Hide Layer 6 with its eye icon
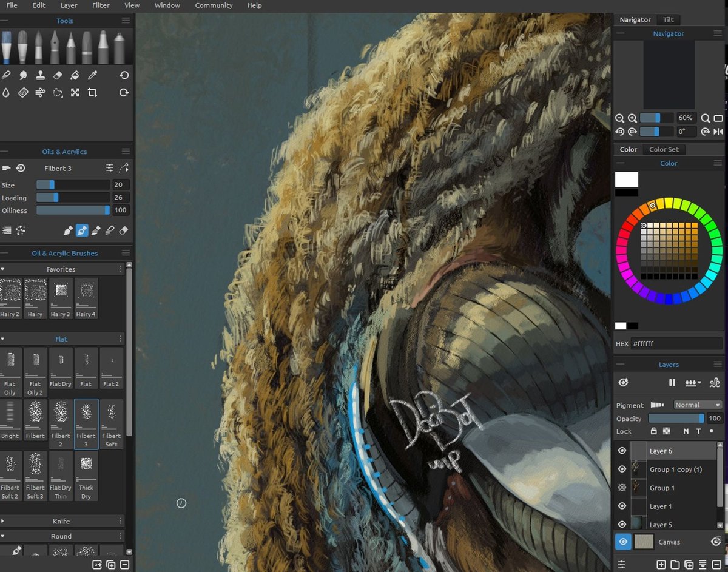 coord(621,450)
